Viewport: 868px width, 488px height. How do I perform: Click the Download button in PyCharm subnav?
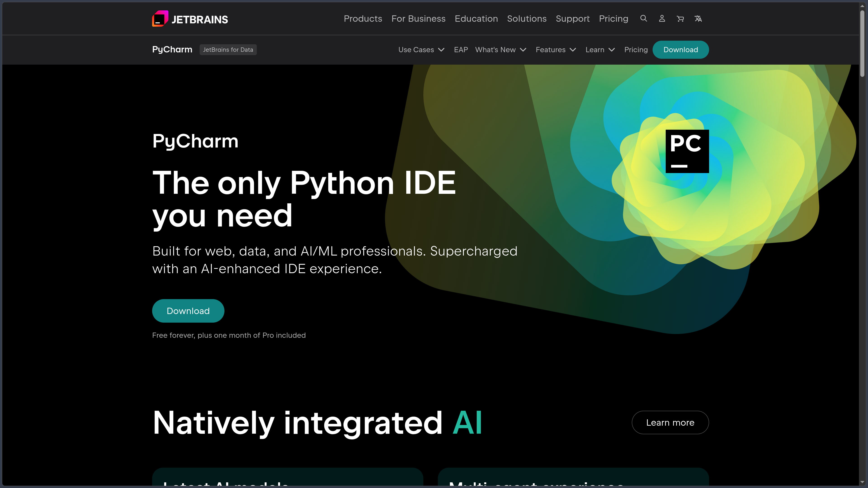pos(681,50)
